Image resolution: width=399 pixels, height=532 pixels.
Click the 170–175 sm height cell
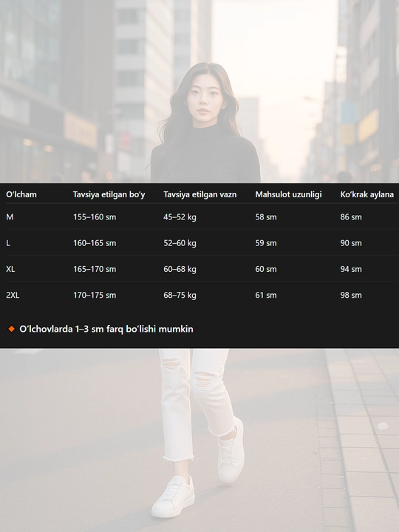click(95, 295)
